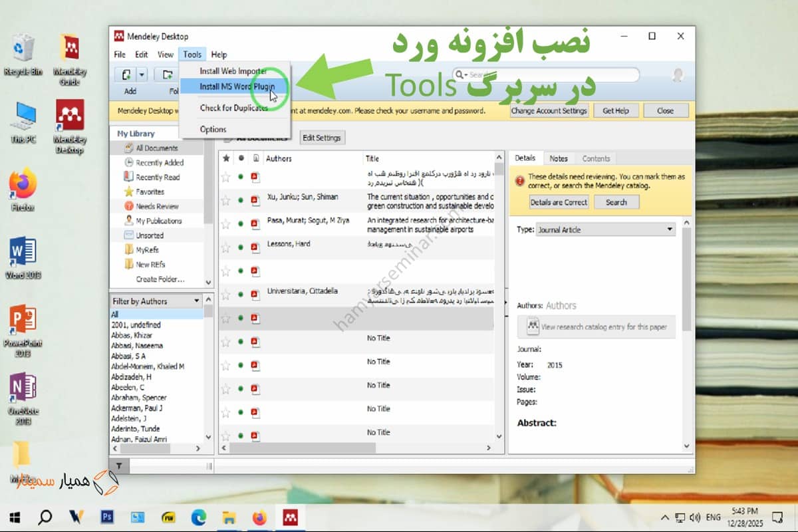Toggle read status dot for Pasa, Murat row

coord(241,223)
